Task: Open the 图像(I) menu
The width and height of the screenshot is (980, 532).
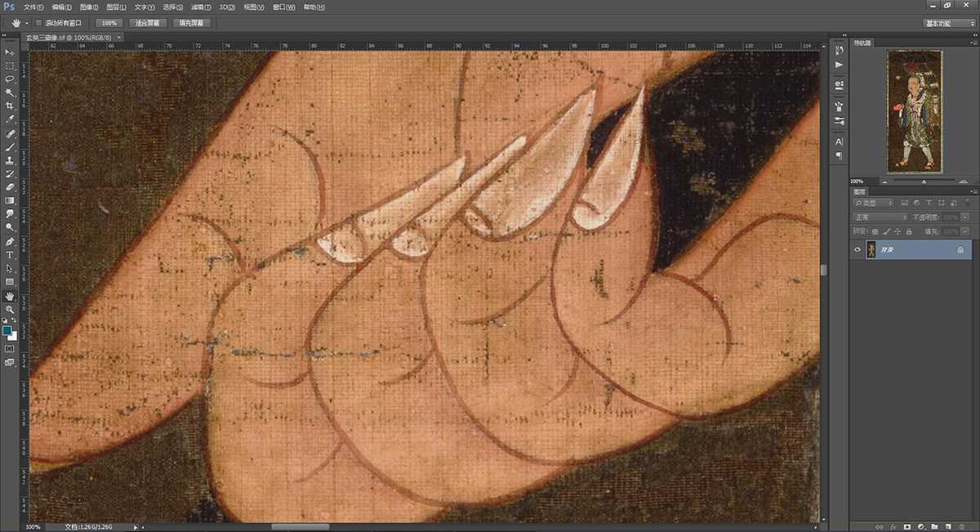Action: click(89, 7)
